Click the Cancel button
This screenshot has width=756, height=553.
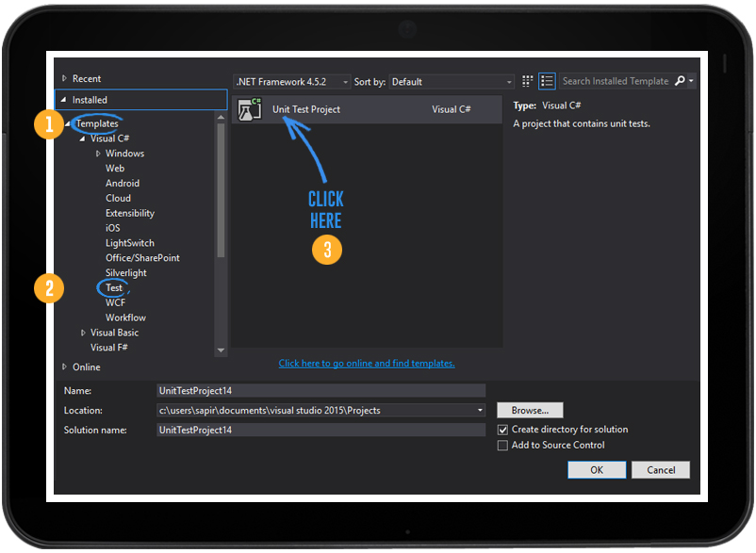tap(661, 470)
